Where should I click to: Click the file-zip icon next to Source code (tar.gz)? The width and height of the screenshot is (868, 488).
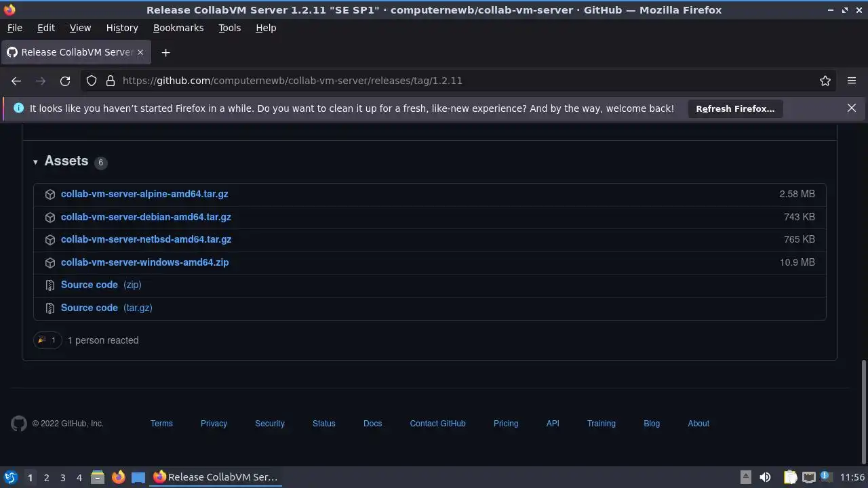pos(50,308)
